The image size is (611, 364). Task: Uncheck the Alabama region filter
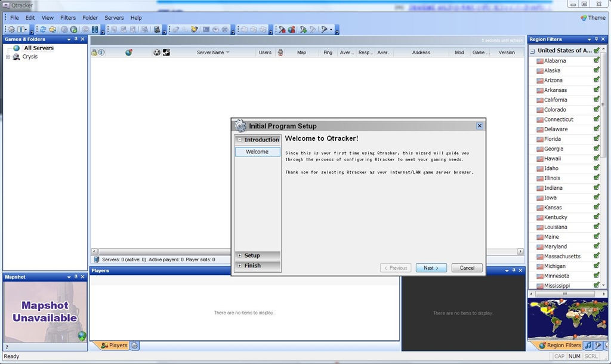pos(597,60)
